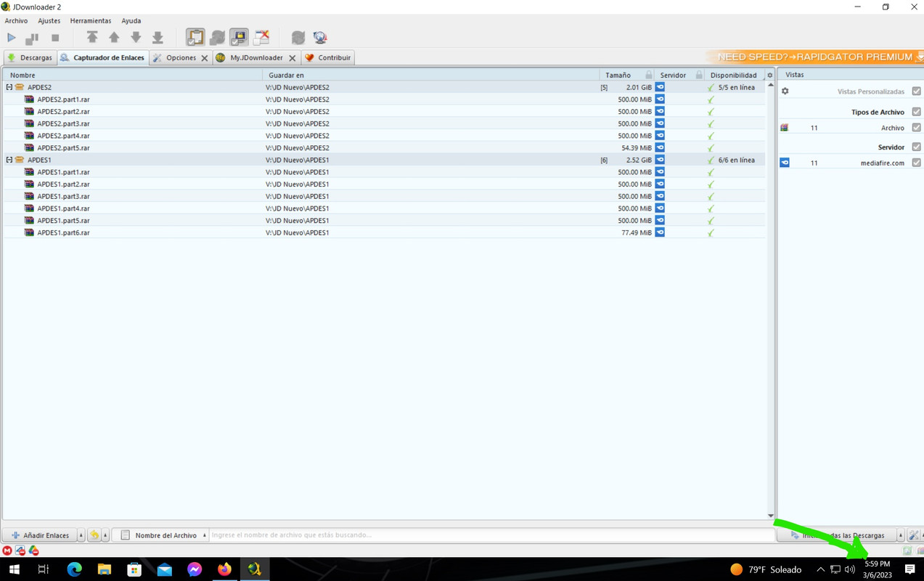
Task: Click the Añadir Enlaces button
Action: (40, 535)
